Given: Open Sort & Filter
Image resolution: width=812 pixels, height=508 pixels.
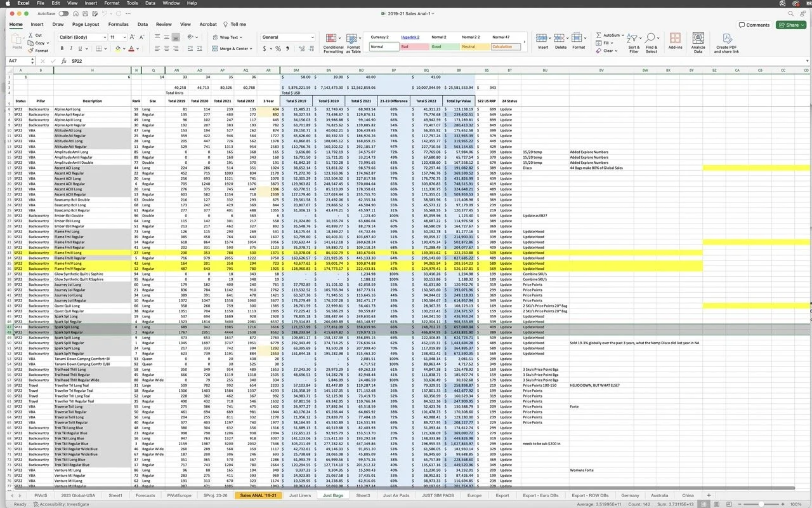Looking at the screenshot, I should click(634, 43).
